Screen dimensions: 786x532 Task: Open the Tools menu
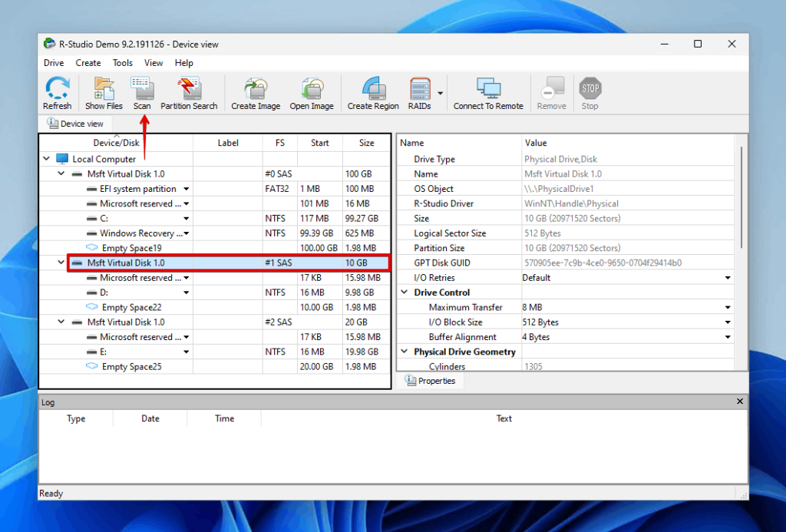(x=122, y=62)
